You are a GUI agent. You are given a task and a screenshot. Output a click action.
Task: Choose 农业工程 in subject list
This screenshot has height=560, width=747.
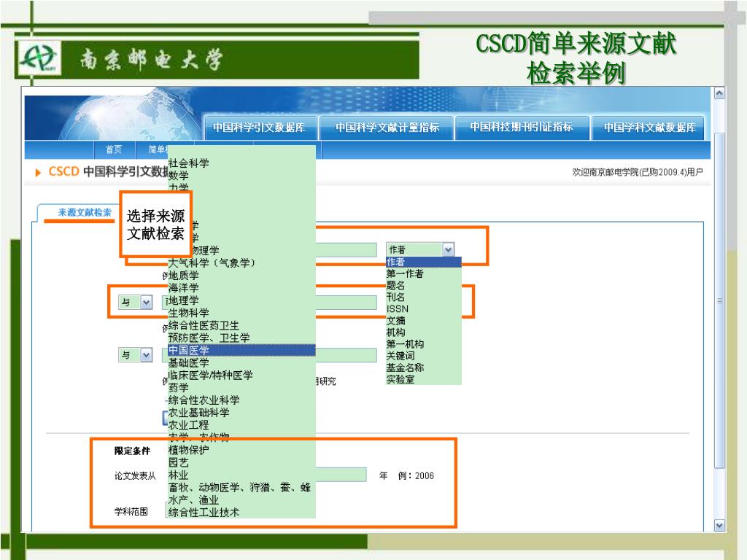click(x=241, y=425)
